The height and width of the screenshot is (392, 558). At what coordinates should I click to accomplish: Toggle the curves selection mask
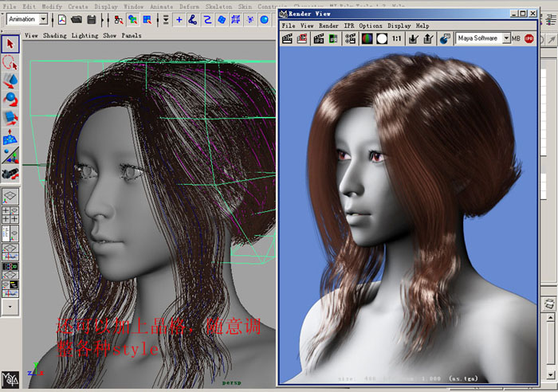point(207,20)
